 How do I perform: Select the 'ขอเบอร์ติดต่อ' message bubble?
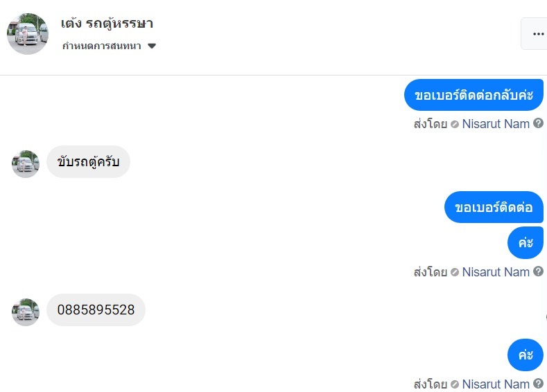494,207
